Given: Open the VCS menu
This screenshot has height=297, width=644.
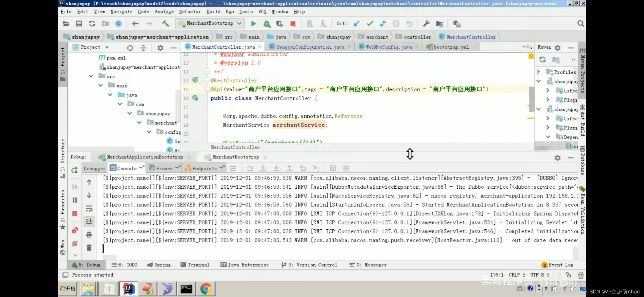Looking at the screenshot, I should (262, 12).
